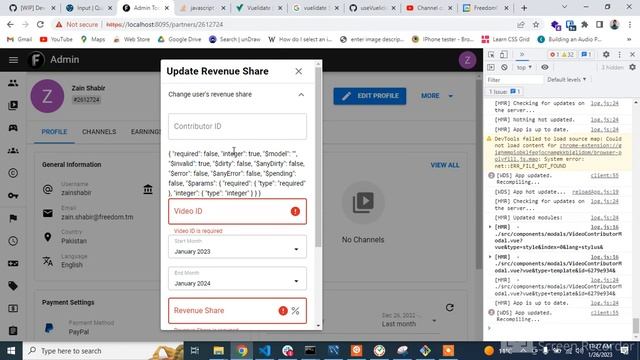Expand the MORE dropdown on the profile

click(437, 96)
